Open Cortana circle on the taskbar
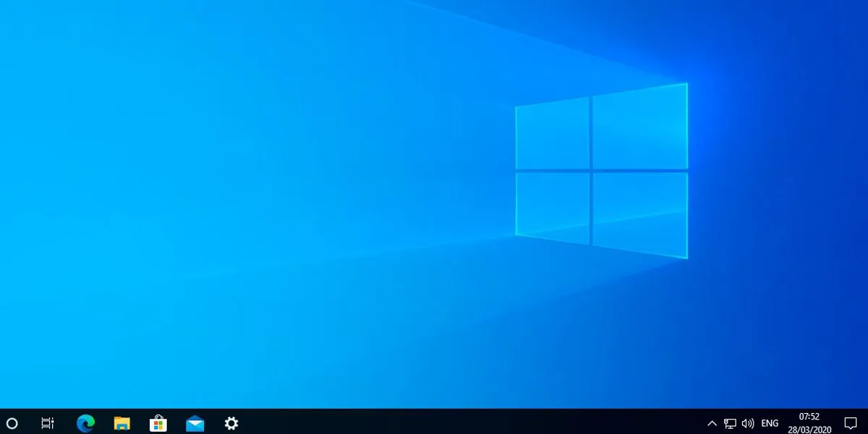Image resolution: width=868 pixels, height=434 pixels. pos(12,423)
